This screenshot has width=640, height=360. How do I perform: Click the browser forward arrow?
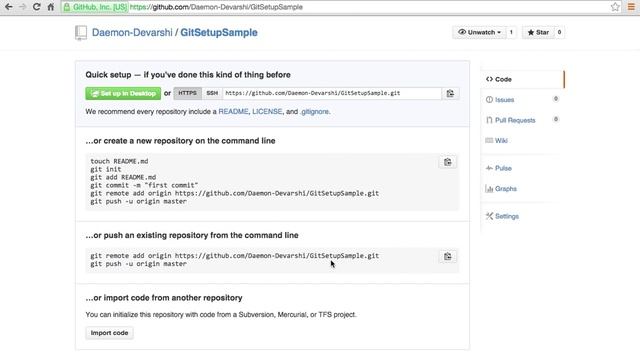pos(22,7)
